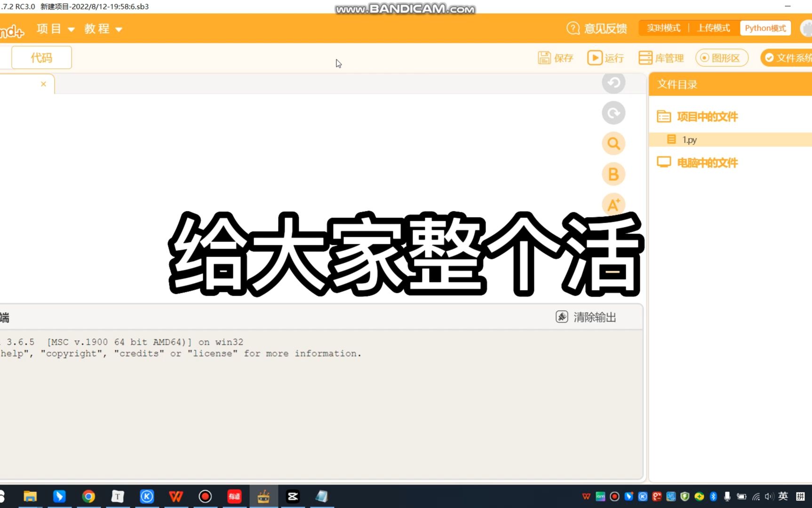
Task: Open 库管理 library manager
Action: pos(661,57)
